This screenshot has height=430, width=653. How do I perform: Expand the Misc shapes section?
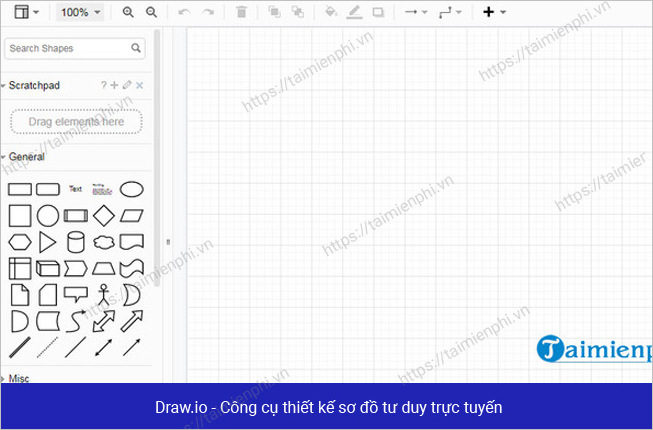coord(15,378)
